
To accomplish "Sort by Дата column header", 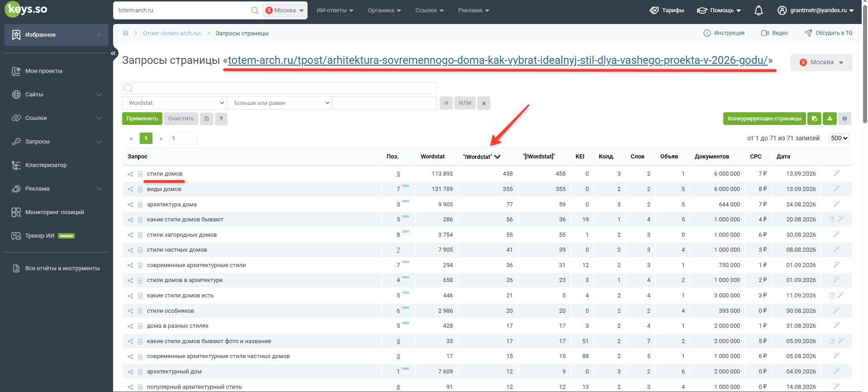I will tap(783, 157).
